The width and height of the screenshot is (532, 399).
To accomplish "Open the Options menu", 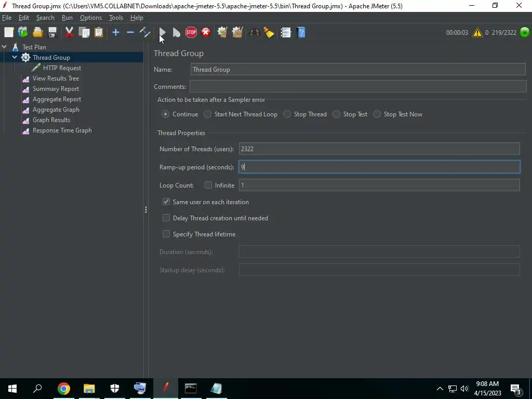I will (90, 18).
